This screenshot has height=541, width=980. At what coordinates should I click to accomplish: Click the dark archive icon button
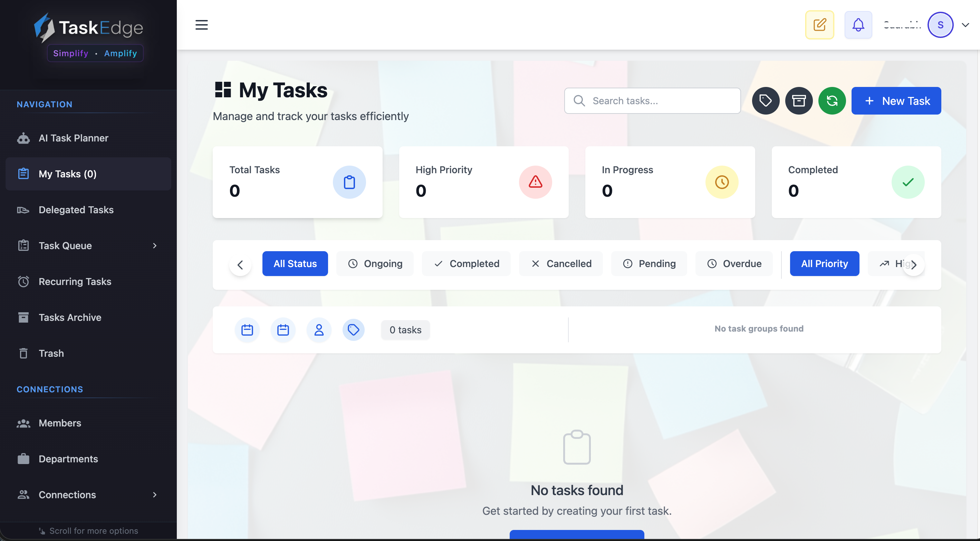[x=798, y=101]
